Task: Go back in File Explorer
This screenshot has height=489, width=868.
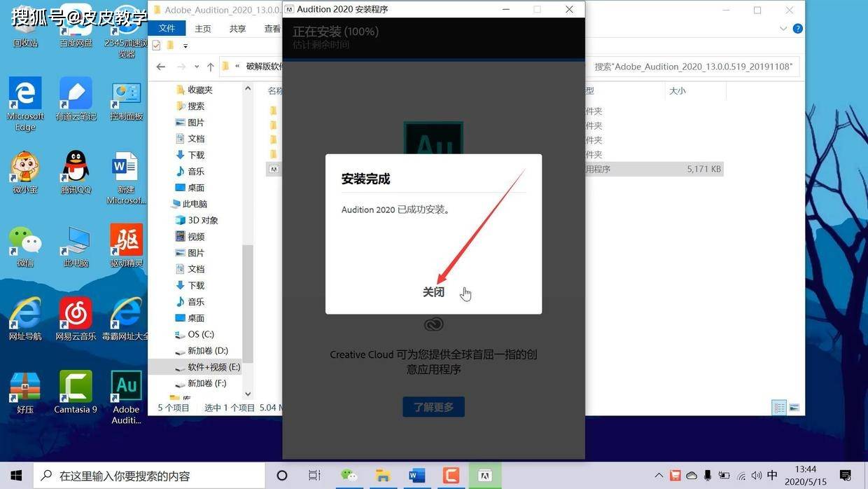Action: click(161, 67)
